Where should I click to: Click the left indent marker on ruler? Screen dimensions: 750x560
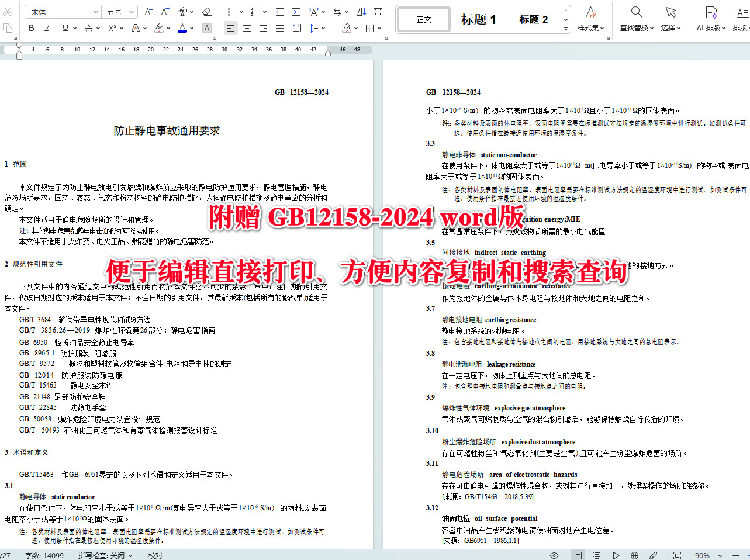pyautogui.click(x=19, y=56)
